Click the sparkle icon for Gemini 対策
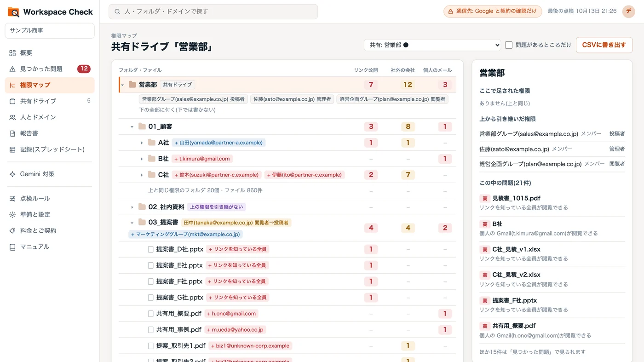Viewport: 644px width, 362px height. (12, 174)
